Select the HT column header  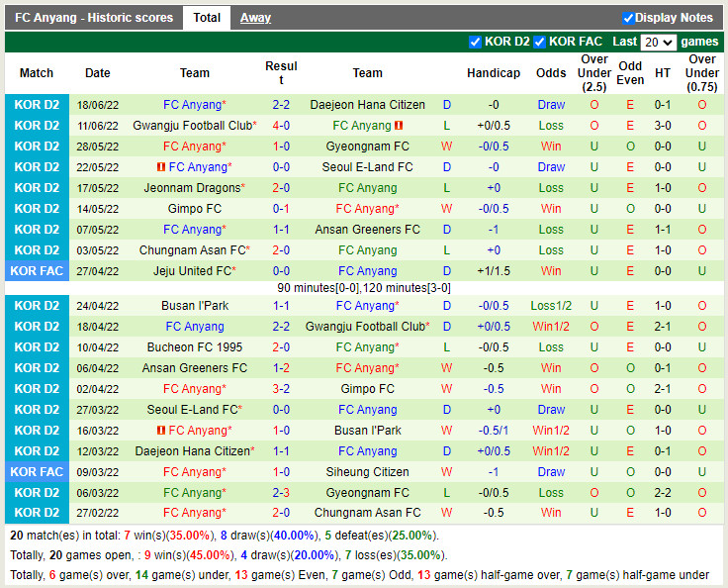point(663,73)
